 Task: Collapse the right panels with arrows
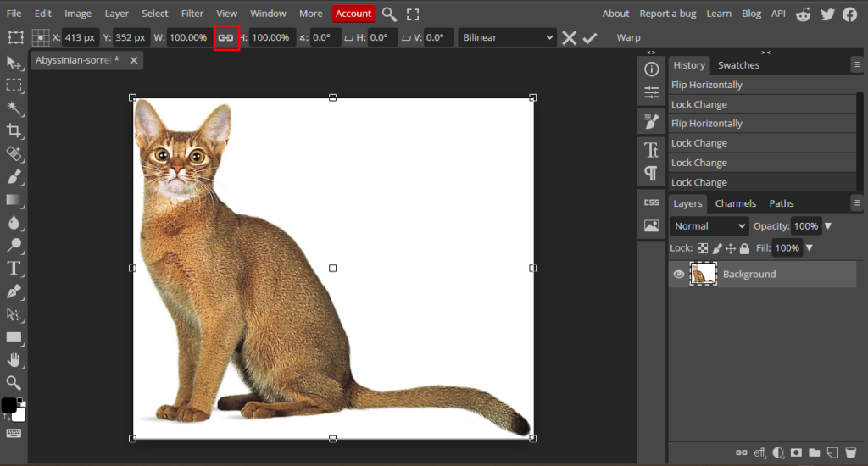tap(765, 53)
